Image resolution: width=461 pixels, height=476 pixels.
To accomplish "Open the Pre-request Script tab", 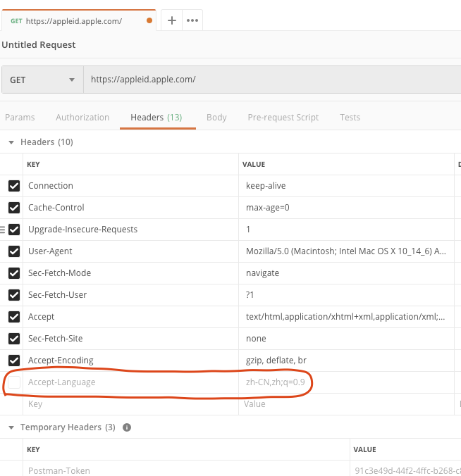I will click(283, 117).
